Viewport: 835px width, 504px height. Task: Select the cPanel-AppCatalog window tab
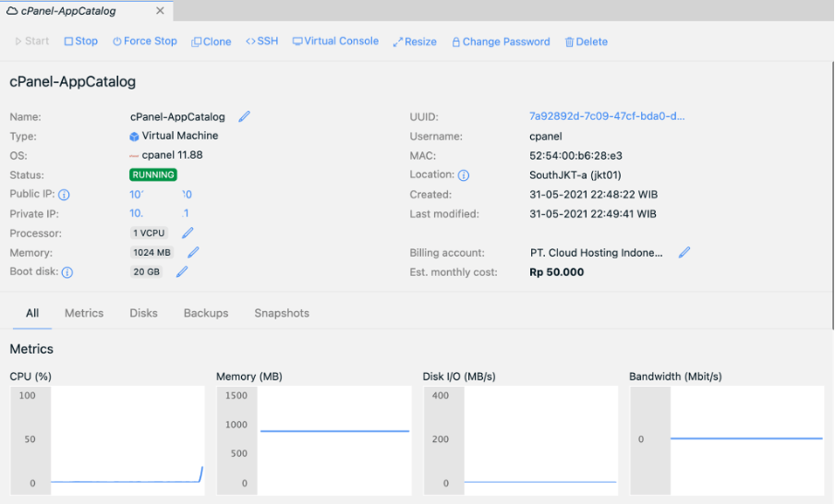coord(86,11)
